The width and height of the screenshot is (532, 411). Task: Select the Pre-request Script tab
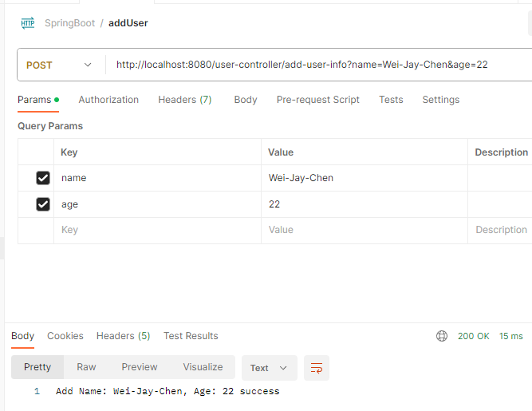point(317,100)
